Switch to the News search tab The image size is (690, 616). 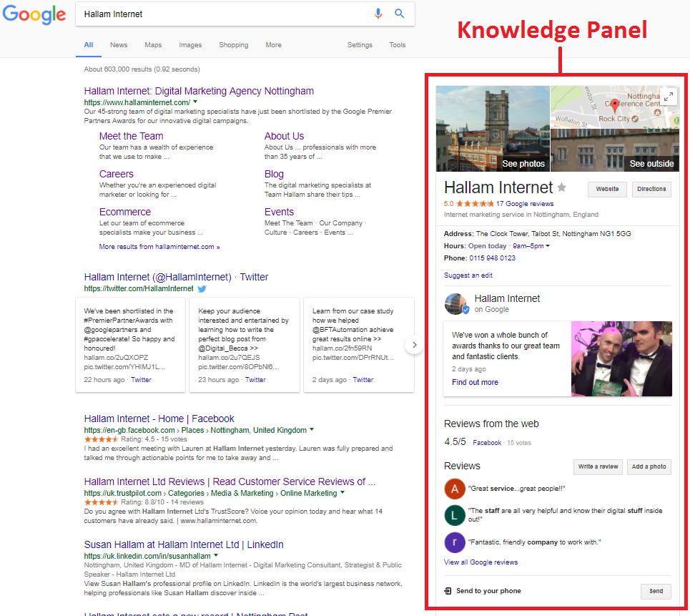click(119, 44)
